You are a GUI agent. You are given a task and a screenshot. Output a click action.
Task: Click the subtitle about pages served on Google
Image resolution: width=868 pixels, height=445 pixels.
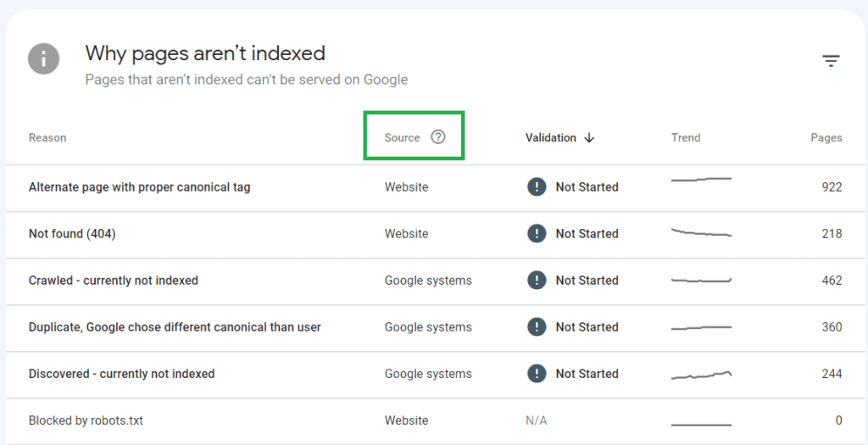click(247, 80)
